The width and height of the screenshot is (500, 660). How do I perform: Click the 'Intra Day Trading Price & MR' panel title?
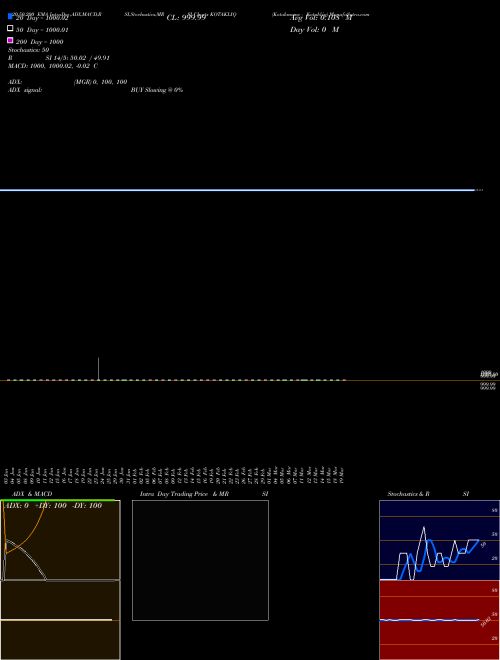coord(184,494)
